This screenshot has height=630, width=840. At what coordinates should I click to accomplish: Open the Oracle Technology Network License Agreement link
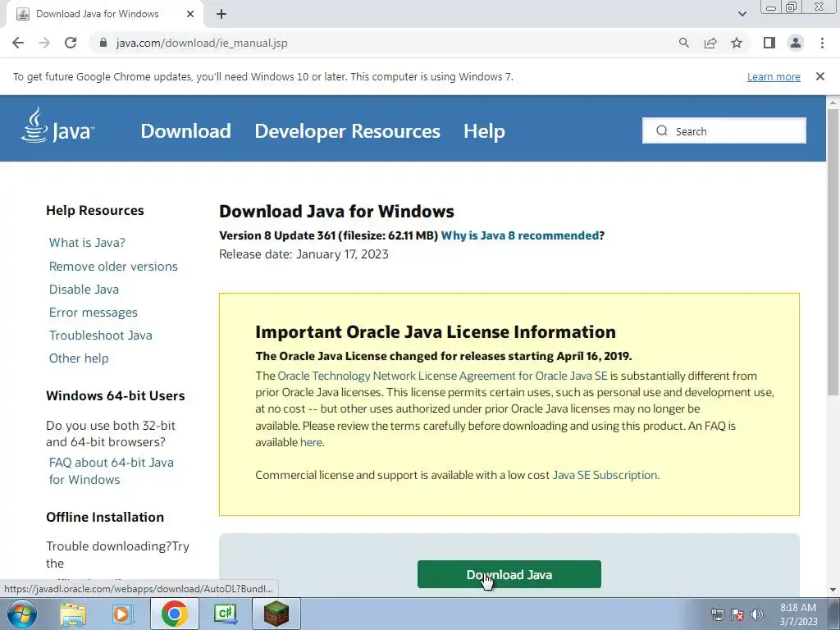(x=442, y=376)
